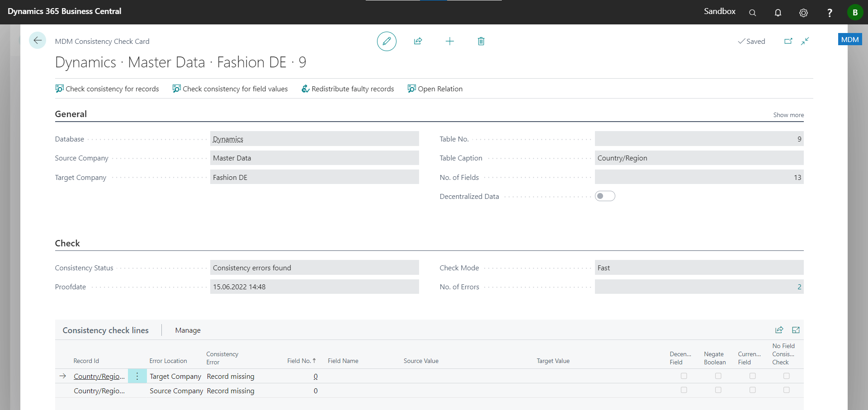Tick Decen. Field checkbox in Source Company row
The height and width of the screenshot is (410, 868).
(684, 390)
